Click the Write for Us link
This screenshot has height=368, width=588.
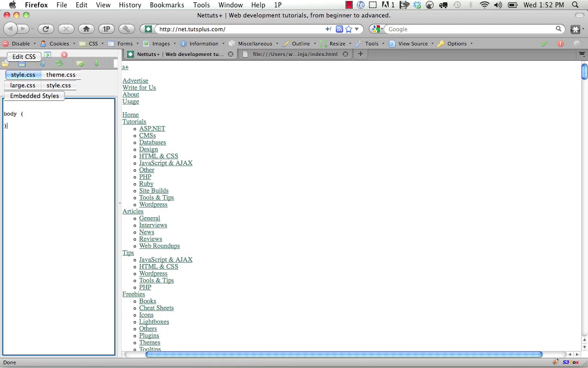[139, 87]
